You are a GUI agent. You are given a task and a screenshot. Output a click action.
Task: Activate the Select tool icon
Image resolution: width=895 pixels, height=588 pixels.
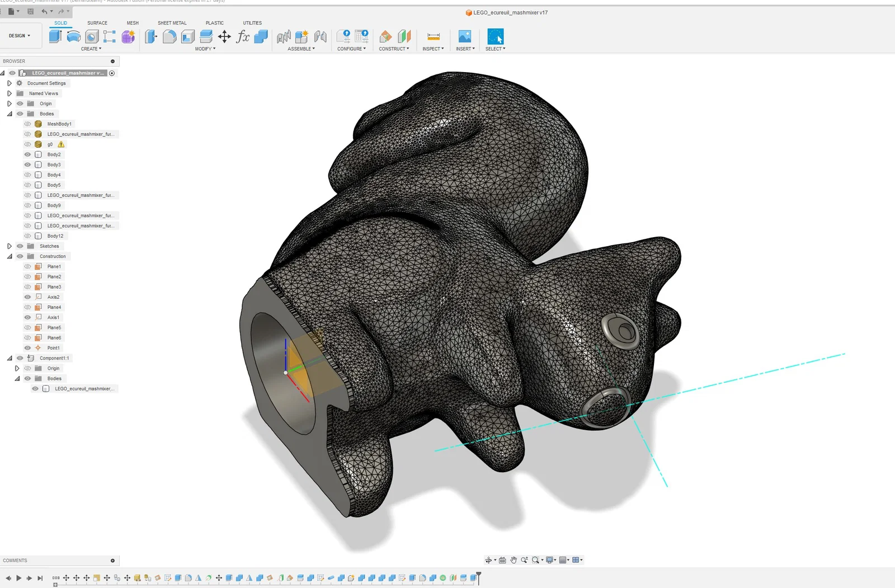coord(496,36)
